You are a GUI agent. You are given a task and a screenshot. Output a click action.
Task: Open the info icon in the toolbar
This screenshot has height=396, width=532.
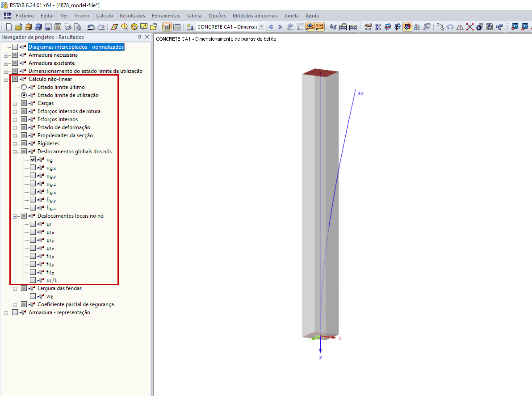click(x=479, y=27)
